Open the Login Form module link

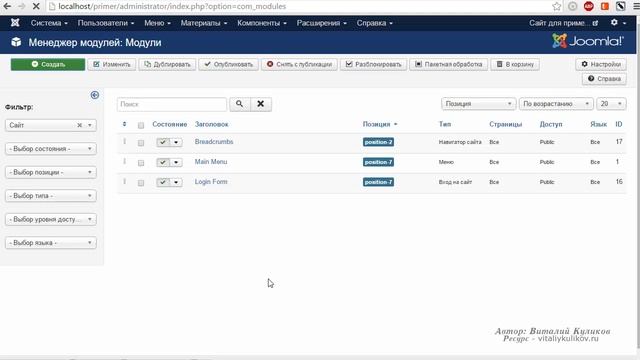211,182
